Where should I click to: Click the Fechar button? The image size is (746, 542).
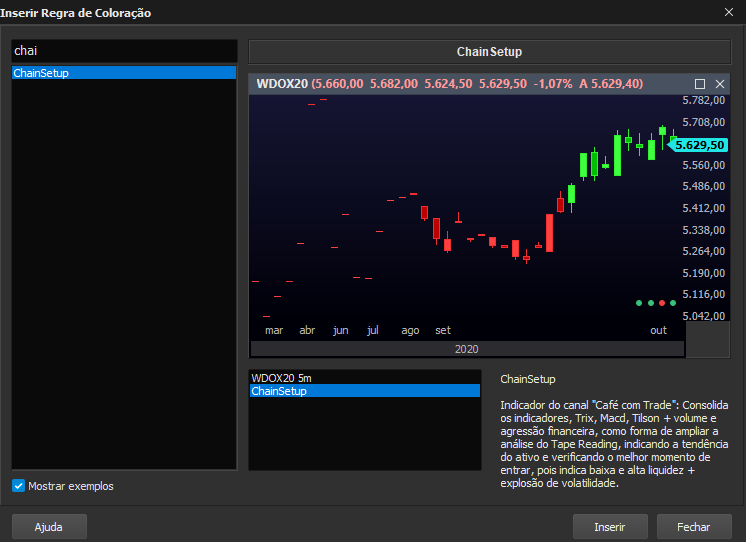point(694,527)
